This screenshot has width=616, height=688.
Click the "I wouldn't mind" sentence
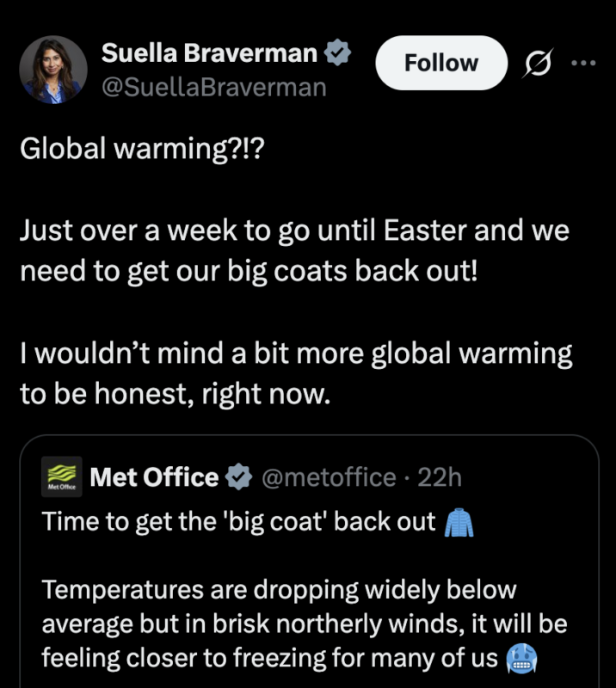click(x=295, y=374)
